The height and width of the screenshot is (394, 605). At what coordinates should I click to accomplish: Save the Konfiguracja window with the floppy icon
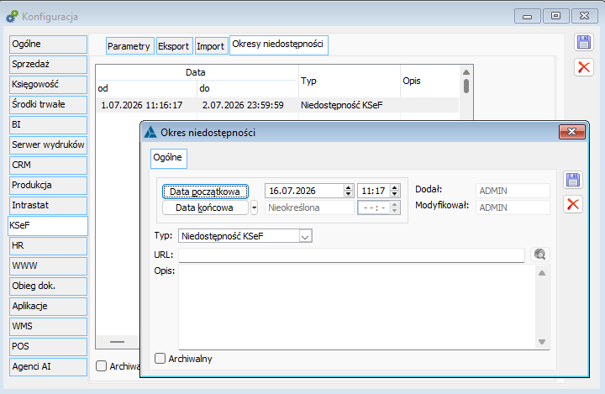[583, 42]
